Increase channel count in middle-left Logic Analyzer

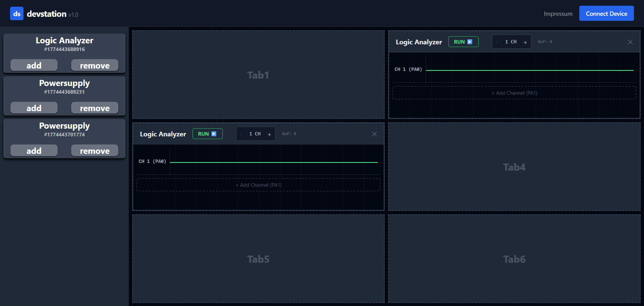click(269, 134)
